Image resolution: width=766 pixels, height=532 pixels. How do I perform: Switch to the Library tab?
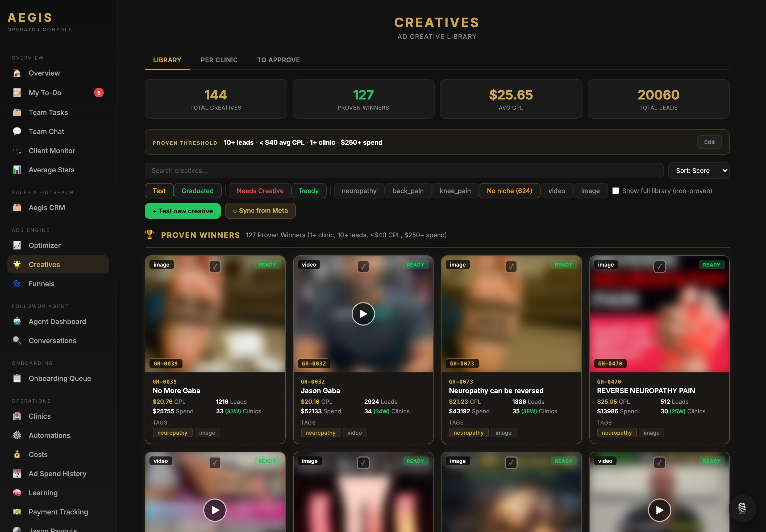167,60
